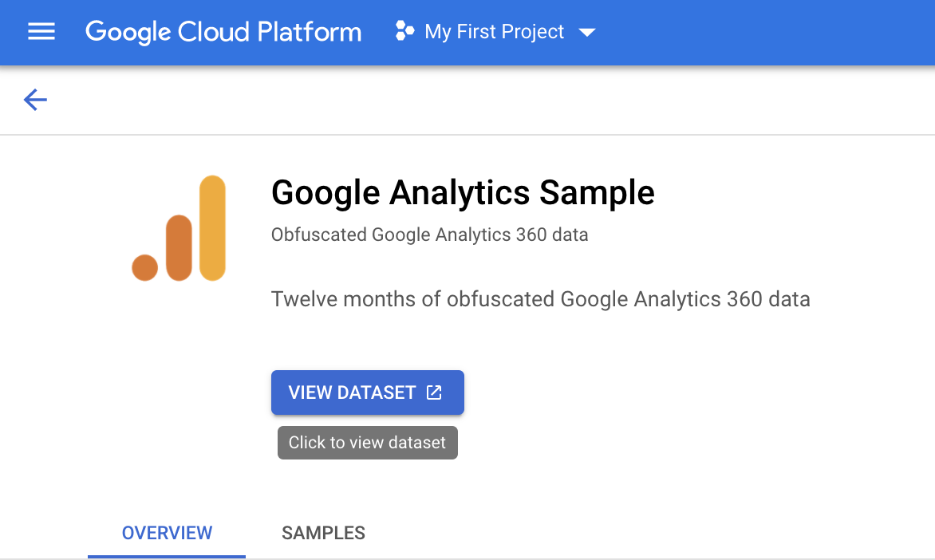Click the Twelve months description text
The image size is (935, 560).
pyautogui.click(x=540, y=299)
